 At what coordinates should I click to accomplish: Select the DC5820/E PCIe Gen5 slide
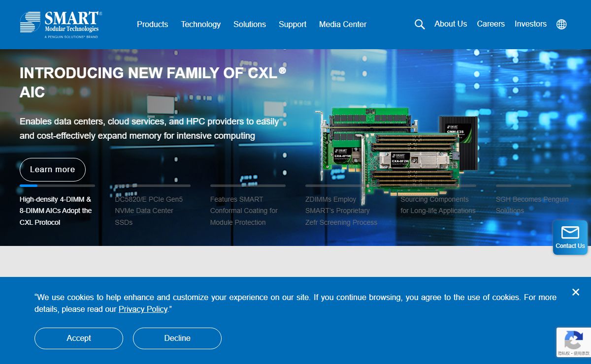coord(149,211)
